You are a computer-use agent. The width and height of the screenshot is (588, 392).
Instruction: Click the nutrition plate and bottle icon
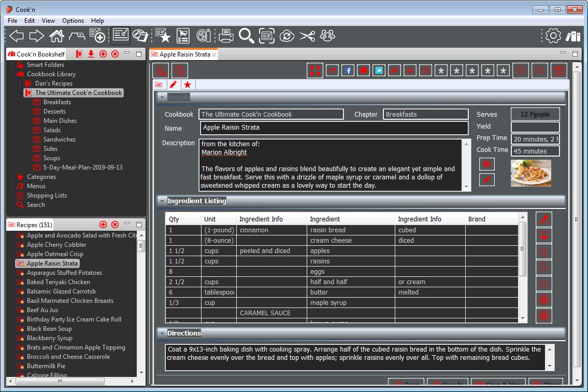204,36
